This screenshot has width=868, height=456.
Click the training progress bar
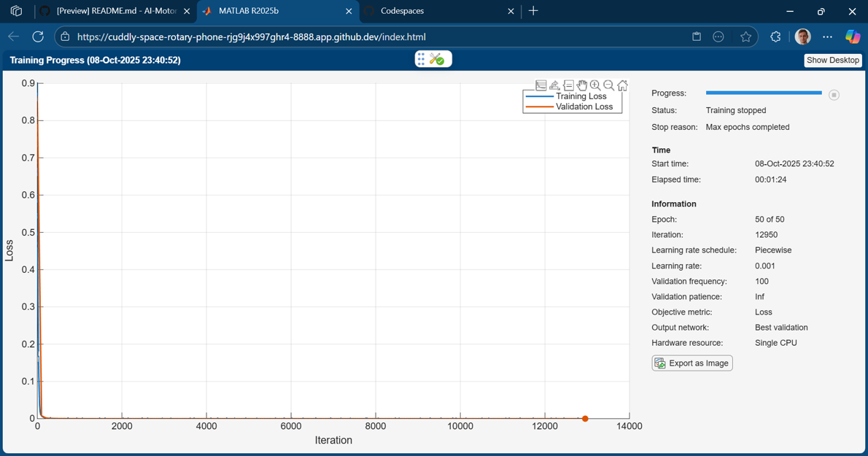click(763, 93)
